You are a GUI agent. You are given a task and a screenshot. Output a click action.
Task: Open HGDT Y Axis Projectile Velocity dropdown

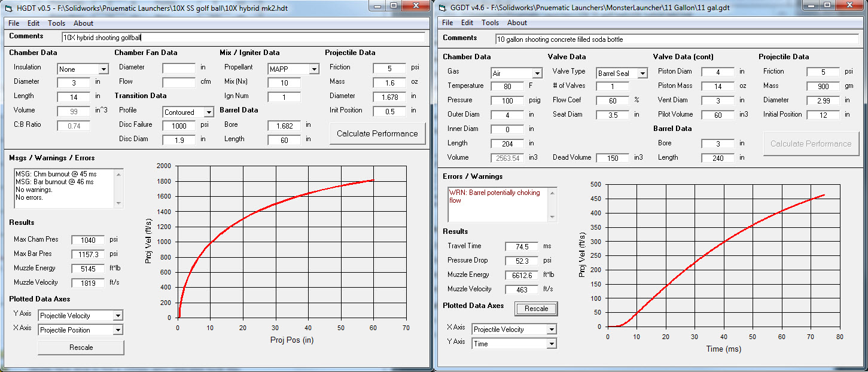(118, 316)
